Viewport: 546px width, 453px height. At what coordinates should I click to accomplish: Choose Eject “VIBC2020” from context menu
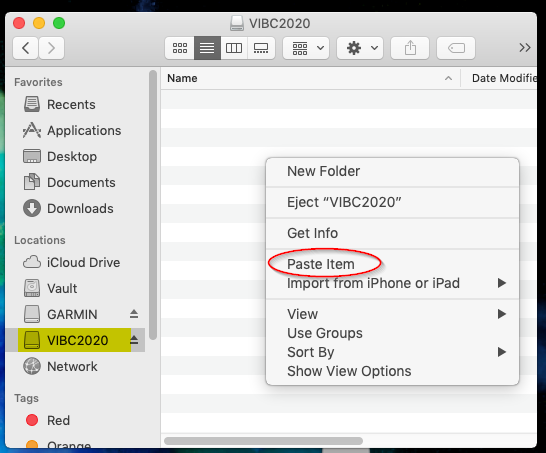click(x=392, y=202)
